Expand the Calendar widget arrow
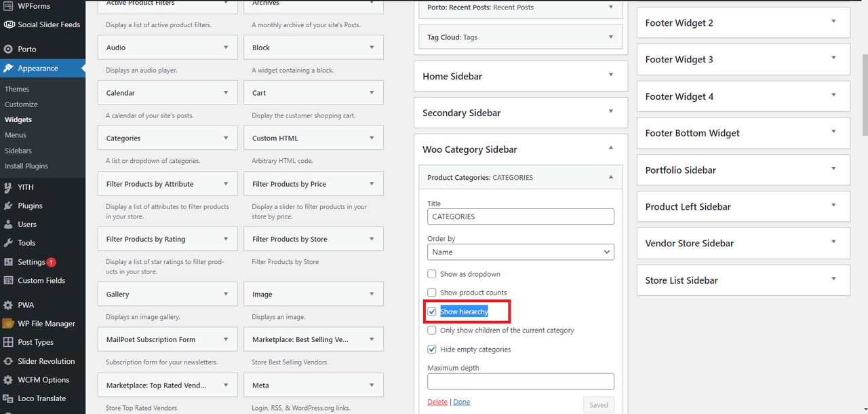Image resolution: width=868 pixels, height=414 pixels. point(226,93)
